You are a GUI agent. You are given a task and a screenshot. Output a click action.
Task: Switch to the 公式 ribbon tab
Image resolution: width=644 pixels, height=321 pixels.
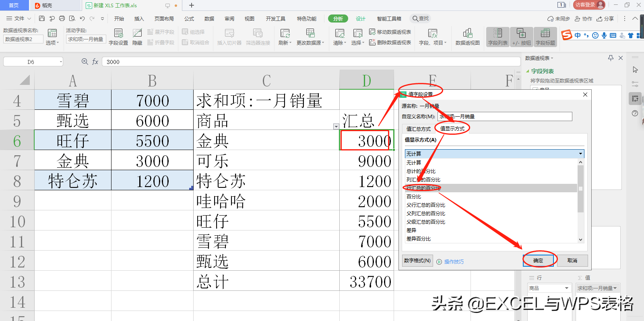(189, 19)
